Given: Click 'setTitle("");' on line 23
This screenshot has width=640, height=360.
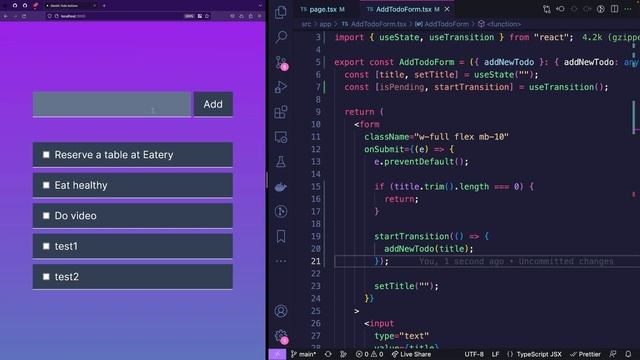Looking at the screenshot, I should [x=406, y=286].
